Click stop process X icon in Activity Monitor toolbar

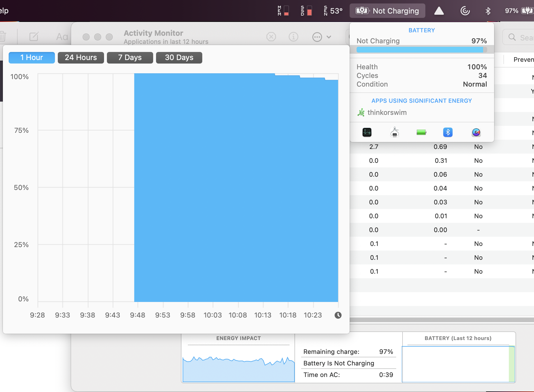pyautogui.click(x=271, y=37)
